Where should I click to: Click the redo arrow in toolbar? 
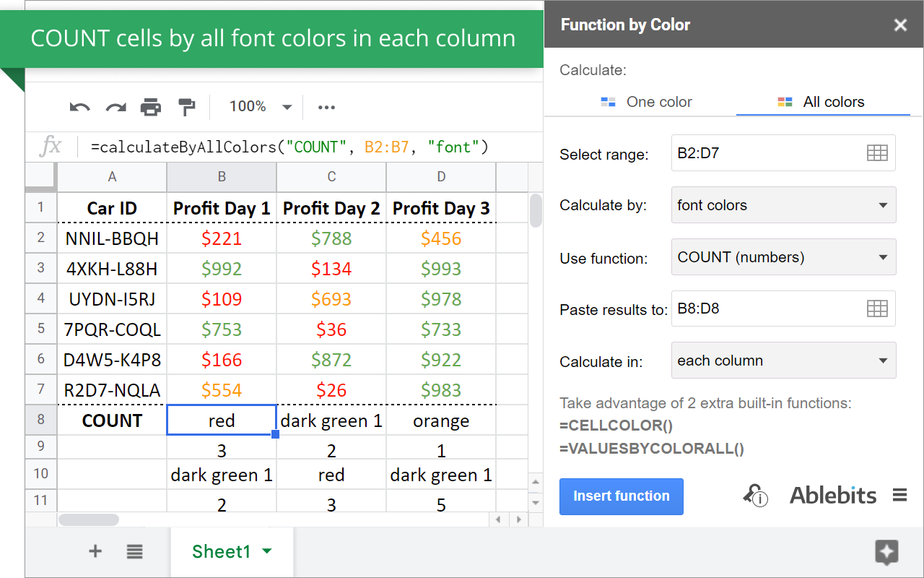pyautogui.click(x=115, y=107)
